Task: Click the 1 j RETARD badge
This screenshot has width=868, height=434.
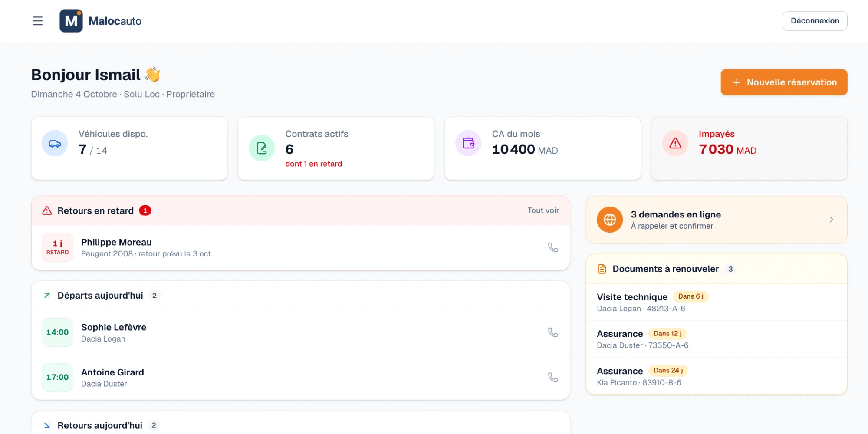Action: click(57, 247)
